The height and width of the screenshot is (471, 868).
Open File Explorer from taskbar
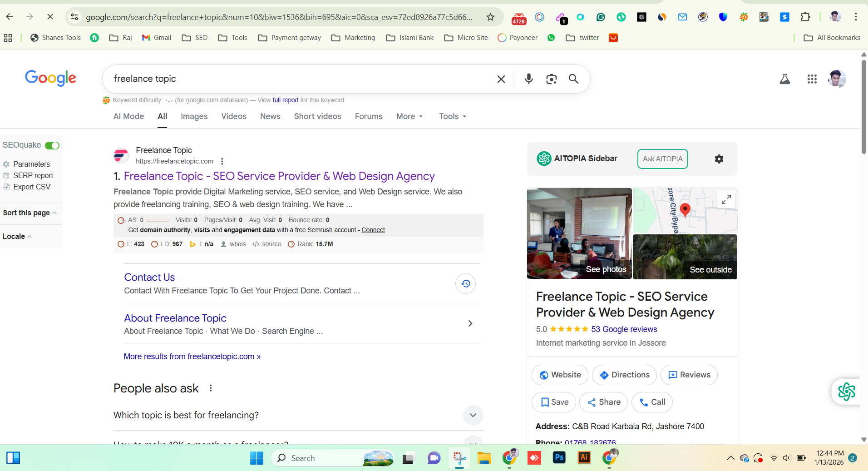484,458
